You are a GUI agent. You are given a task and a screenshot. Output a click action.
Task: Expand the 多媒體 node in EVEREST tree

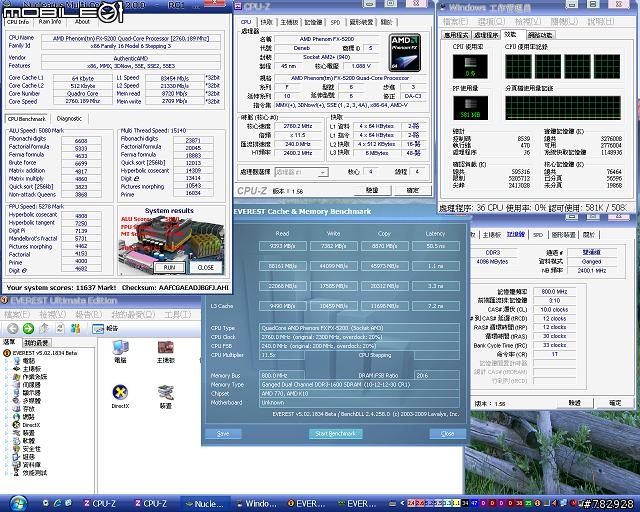pos(7,401)
